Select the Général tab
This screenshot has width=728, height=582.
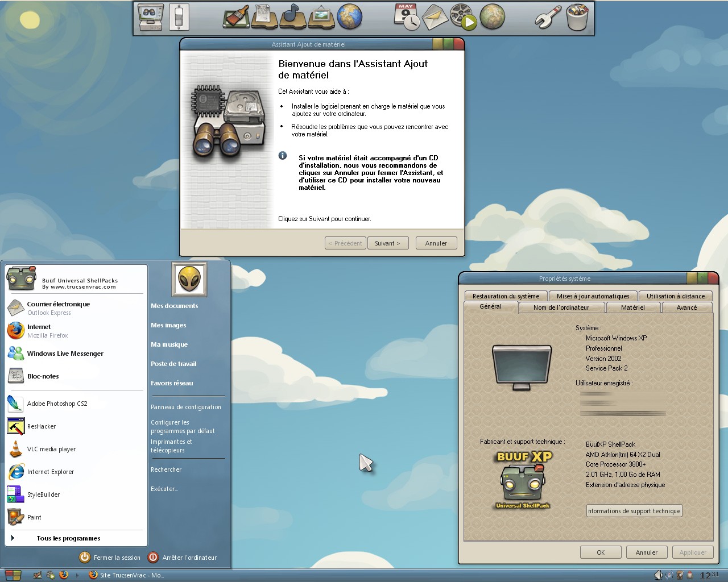(x=491, y=307)
